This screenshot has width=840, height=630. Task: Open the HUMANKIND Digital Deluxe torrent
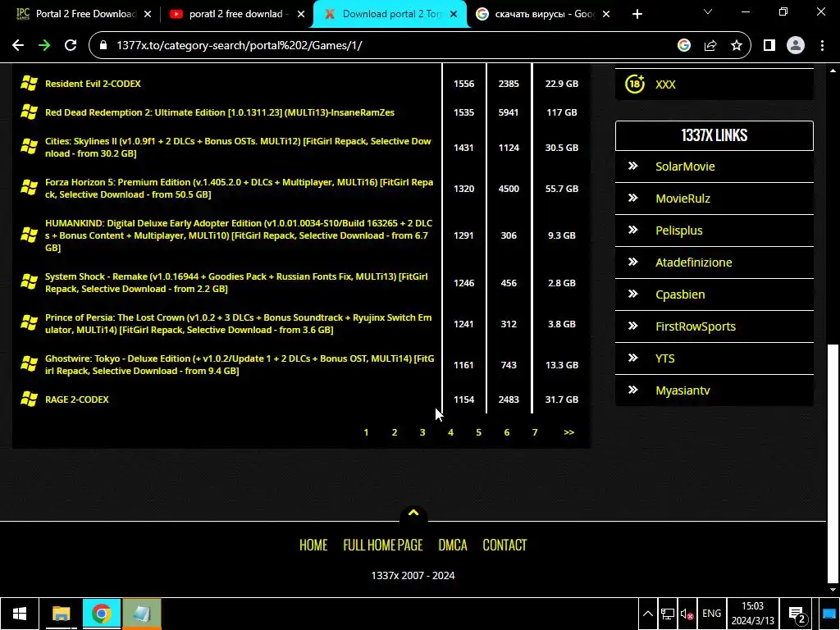(239, 235)
